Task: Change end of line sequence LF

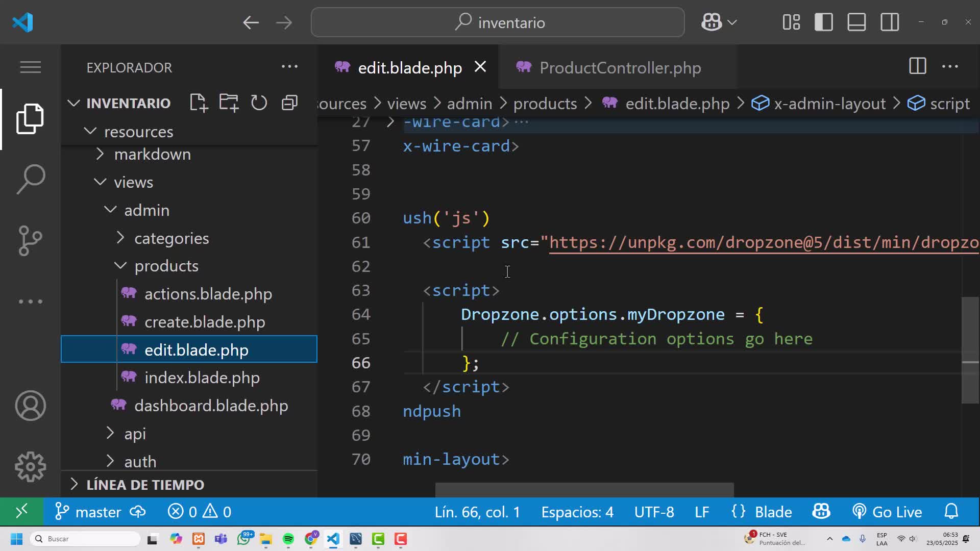Action: click(x=702, y=512)
